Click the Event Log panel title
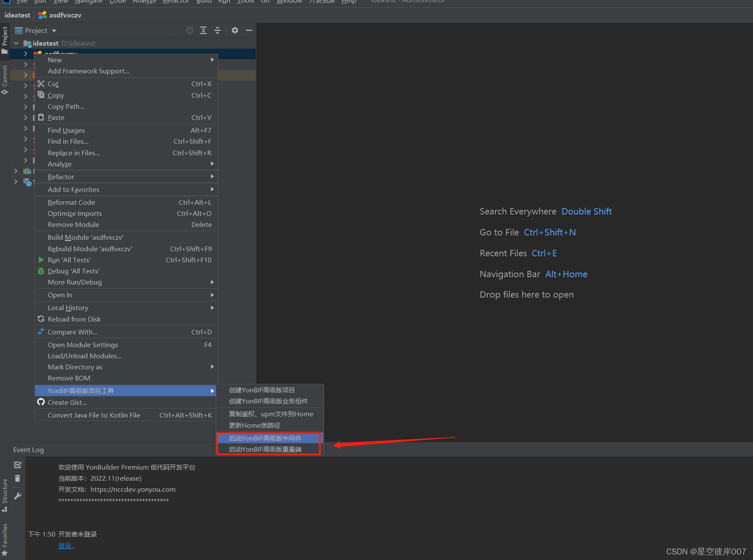 pos(29,450)
